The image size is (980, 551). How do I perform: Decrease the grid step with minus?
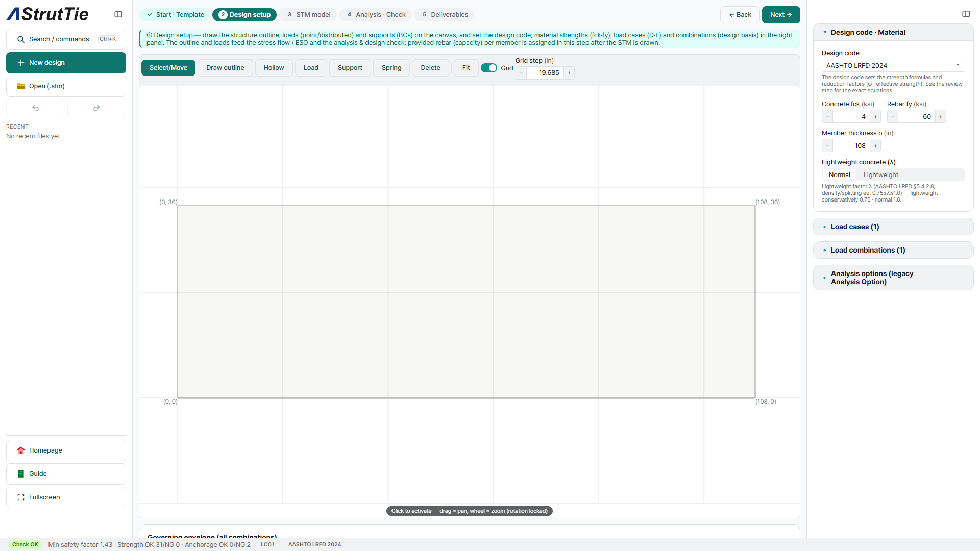click(521, 73)
